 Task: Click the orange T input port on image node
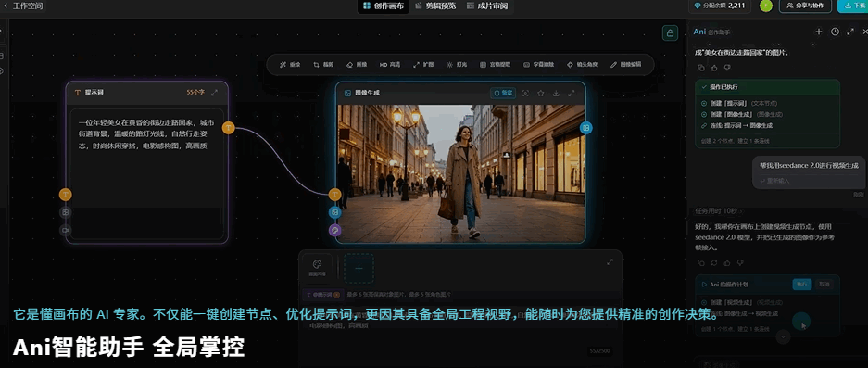coord(334,195)
